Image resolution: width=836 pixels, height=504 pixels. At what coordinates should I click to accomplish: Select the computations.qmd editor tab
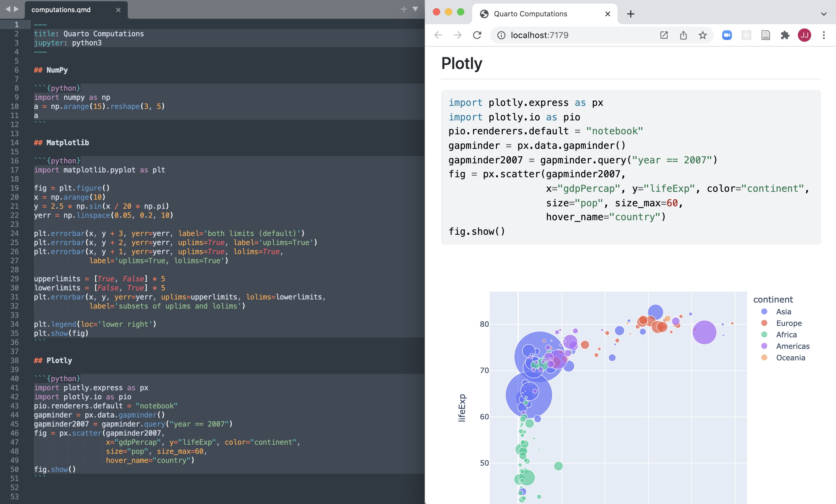61,9
